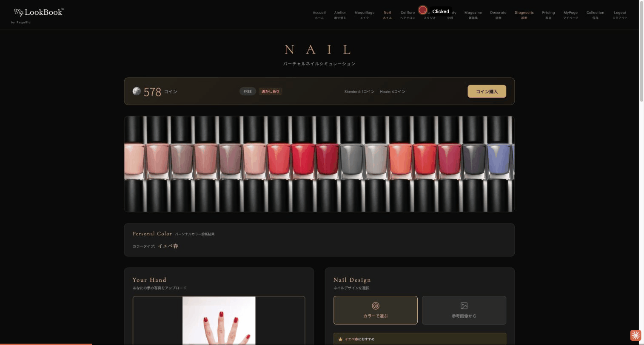Click the Logout link
The height and width of the screenshot is (345, 644).
click(x=620, y=15)
